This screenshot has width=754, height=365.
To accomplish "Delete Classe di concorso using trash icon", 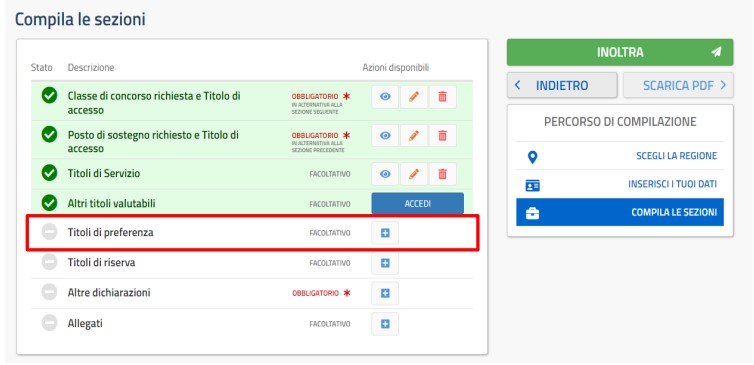I will 442,97.
